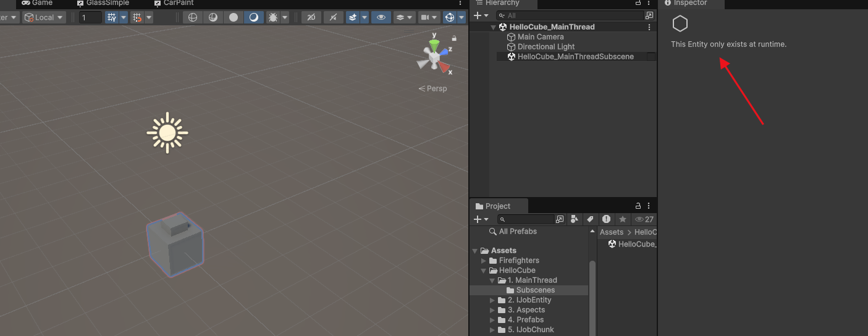Open the GlassSimple tab
This screenshot has width=868, height=336.
click(x=103, y=3)
